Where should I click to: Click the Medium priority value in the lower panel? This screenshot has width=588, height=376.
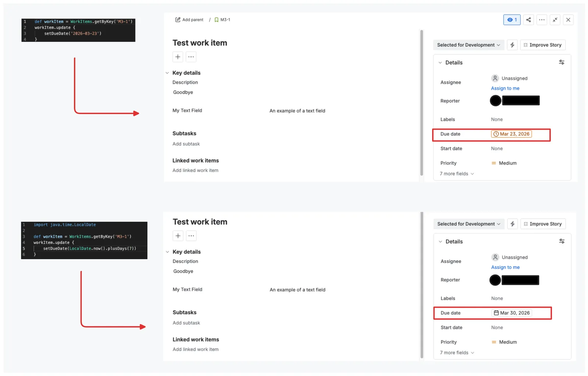tap(504, 342)
